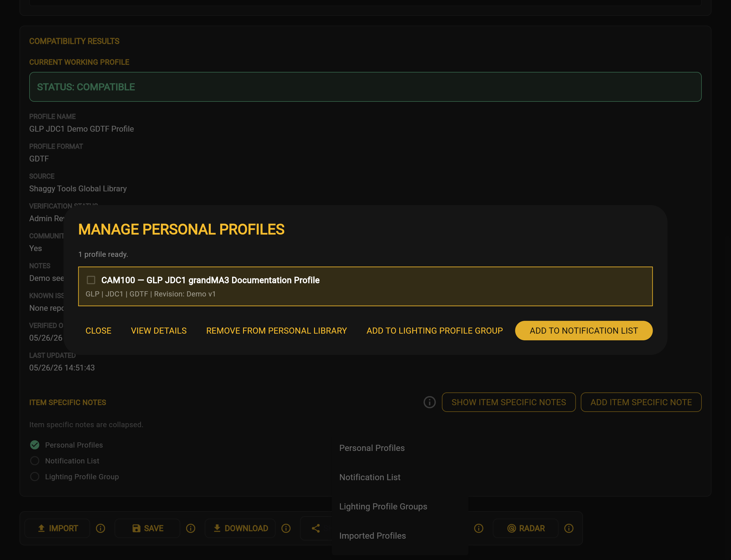Image resolution: width=731 pixels, height=560 pixels.
Task: Select the CAM100 GLP JDC1 grandMA3 profile title
Action: click(210, 280)
